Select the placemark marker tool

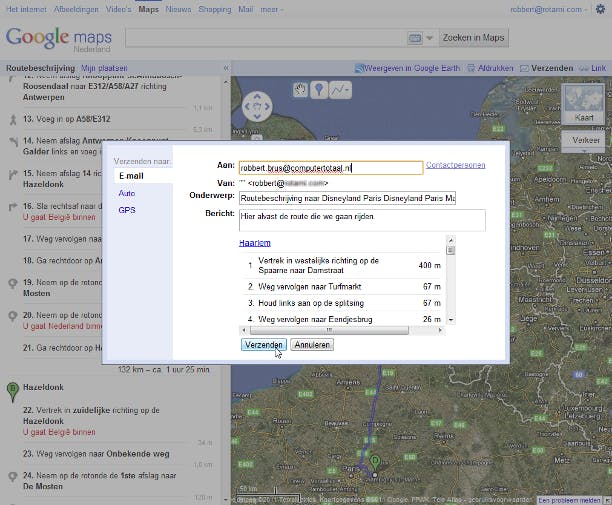pyautogui.click(x=319, y=90)
